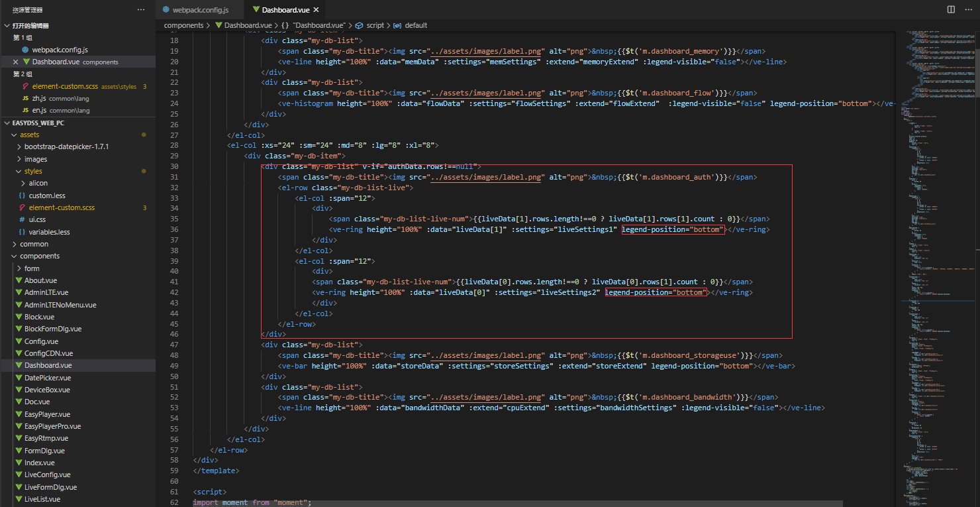Image resolution: width=980 pixels, height=507 pixels.
Task: Expand the alicon folder
Action: [78, 183]
